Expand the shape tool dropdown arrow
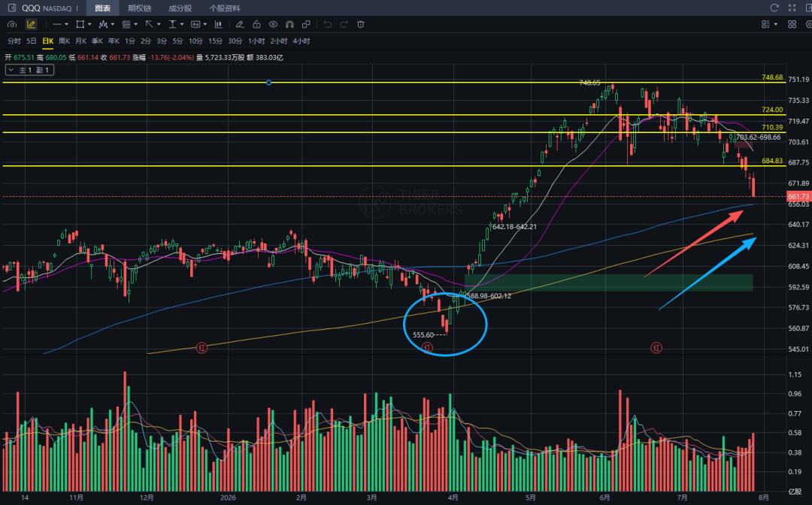Image resolution: width=812 pixels, height=505 pixels. (x=89, y=24)
